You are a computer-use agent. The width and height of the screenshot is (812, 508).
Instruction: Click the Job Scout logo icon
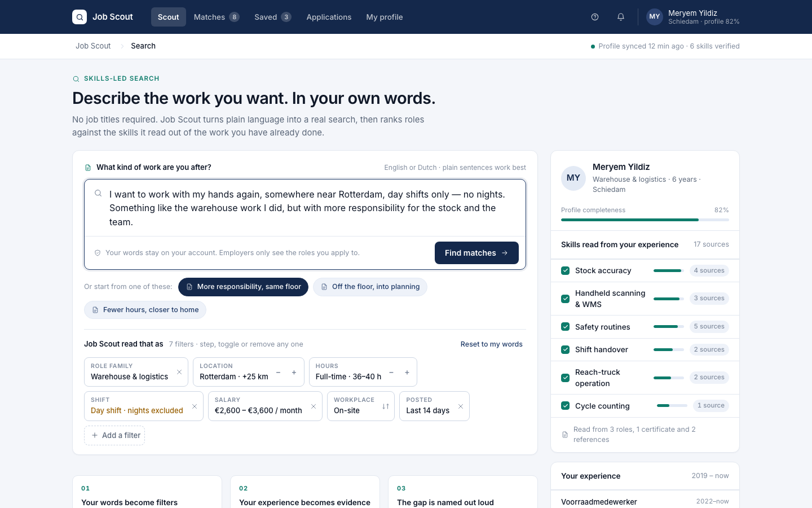click(80, 17)
